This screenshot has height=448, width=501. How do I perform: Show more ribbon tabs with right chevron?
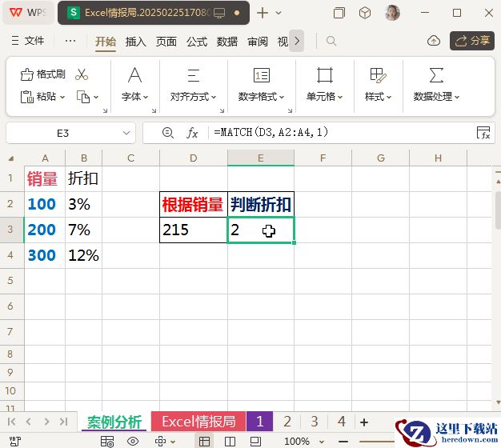[x=297, y=41]
